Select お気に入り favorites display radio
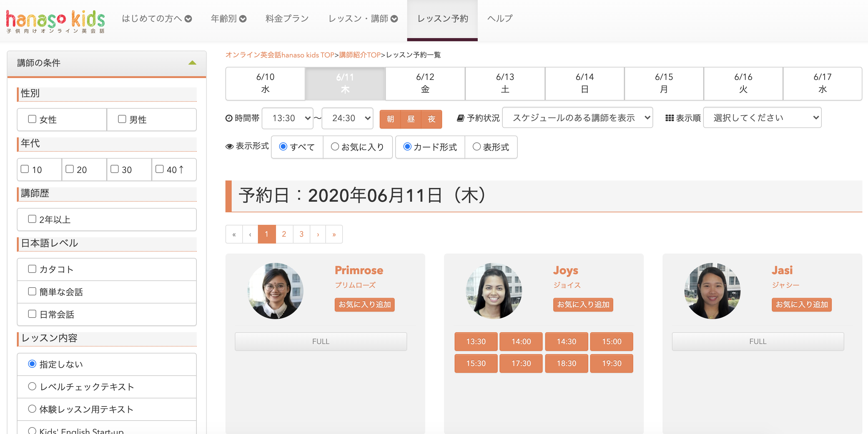 [x=335, y=146]
